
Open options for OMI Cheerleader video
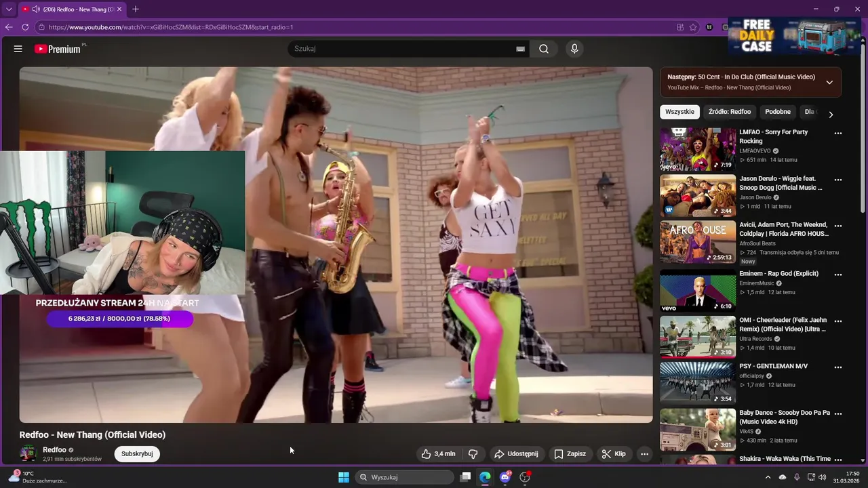[x=838, y=321]
